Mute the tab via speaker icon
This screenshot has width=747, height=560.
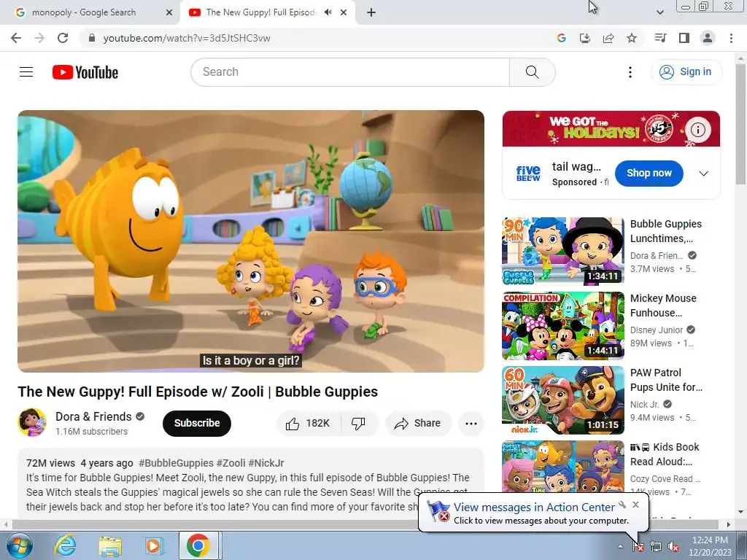pyautogui.click(x=328, y=12)
